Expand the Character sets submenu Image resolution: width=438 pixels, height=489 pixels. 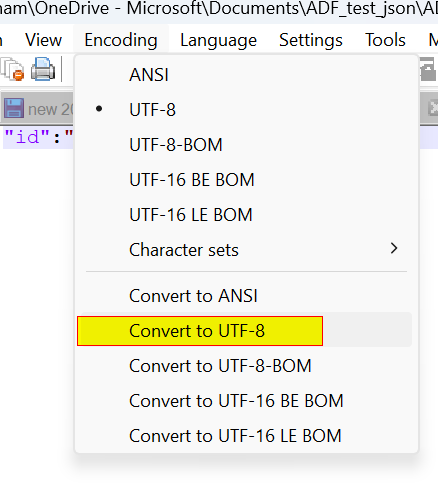coord(246,249)
